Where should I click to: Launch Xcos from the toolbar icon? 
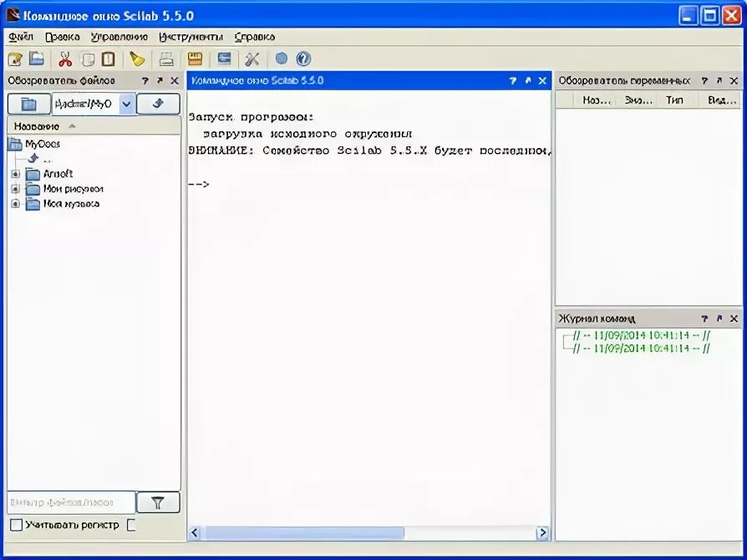[x=224, y=59]
